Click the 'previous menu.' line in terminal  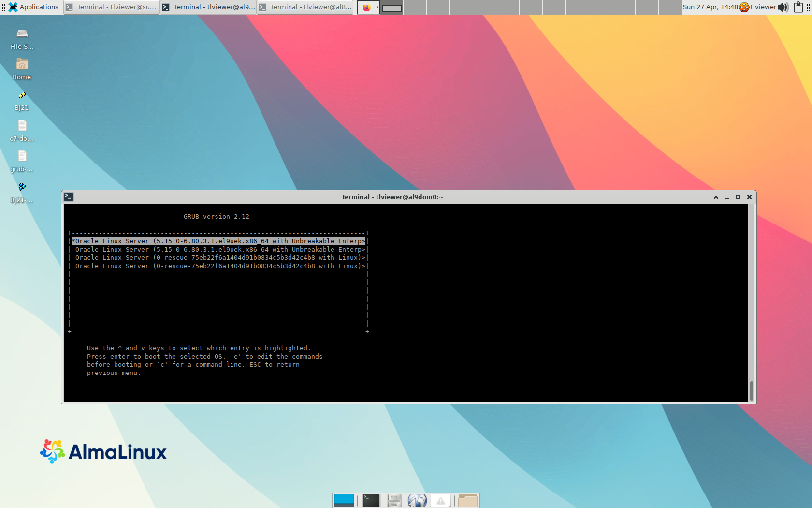pos(114,373)
